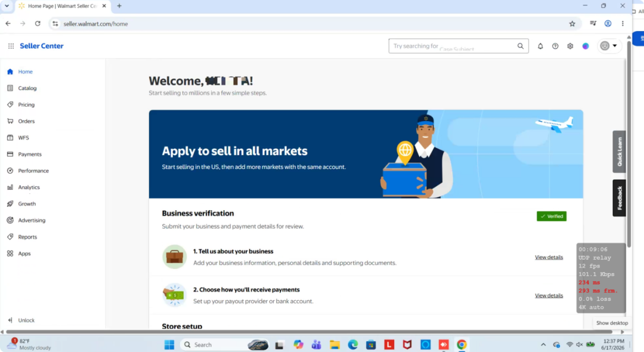Click the Catalog sidebar icon
Image resolution: width=644 pixels, height=352 pixels.
tap(10, 88)
